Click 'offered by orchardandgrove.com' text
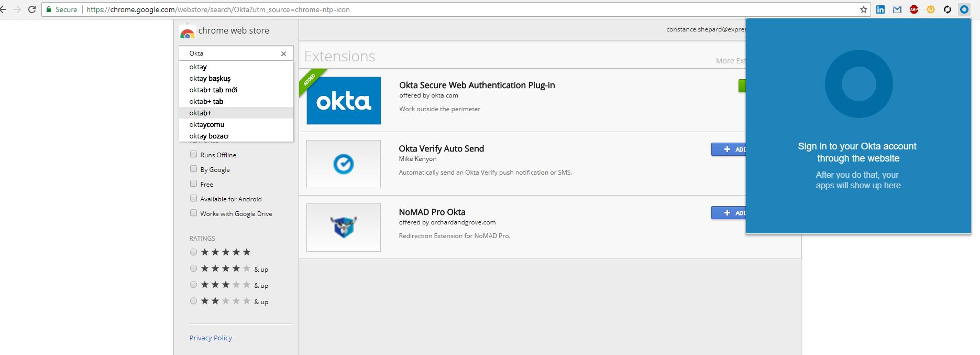The height and width of the screenshot is (355, 980). pos(447,222)
